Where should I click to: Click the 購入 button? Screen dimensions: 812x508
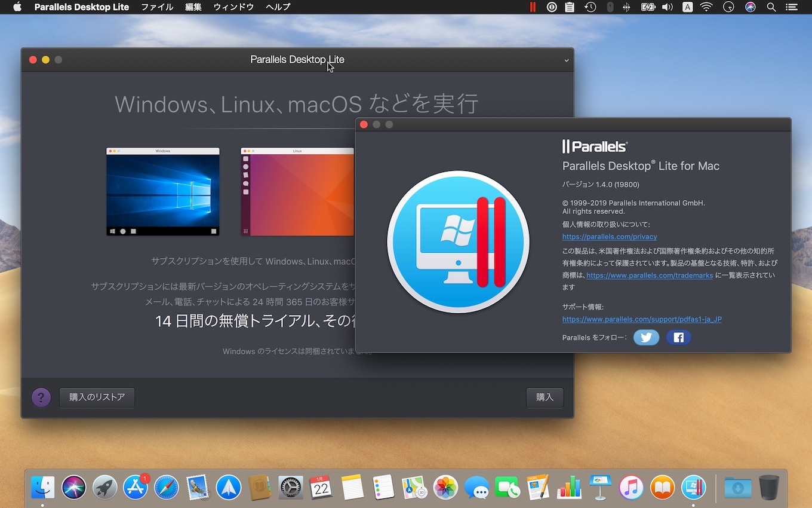(545, 397)
